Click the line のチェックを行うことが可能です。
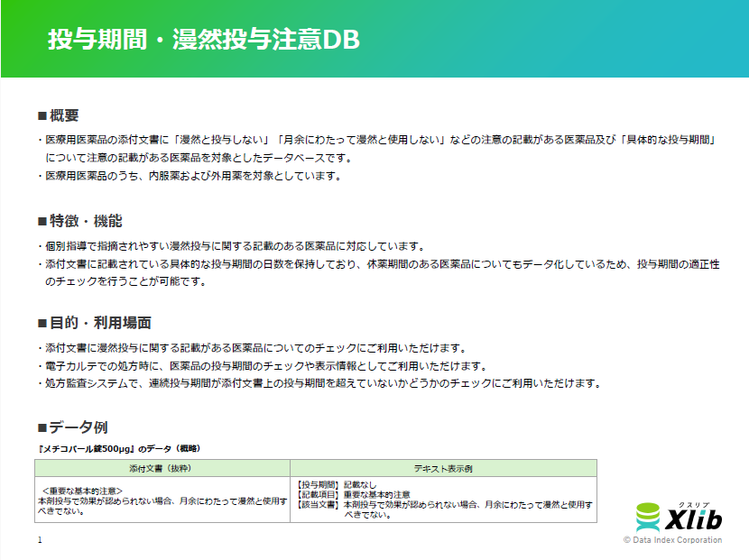749x560 pixels. pos(126,281)
